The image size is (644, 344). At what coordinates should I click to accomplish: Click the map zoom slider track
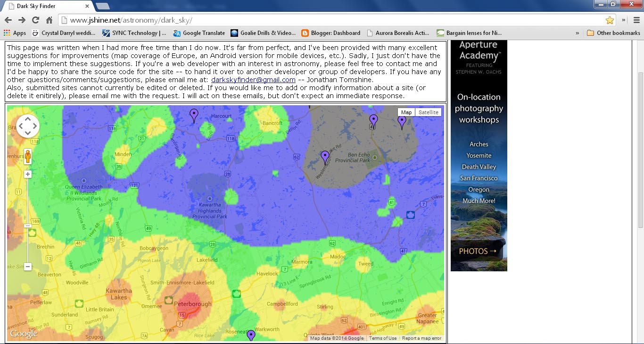(28, 220)
